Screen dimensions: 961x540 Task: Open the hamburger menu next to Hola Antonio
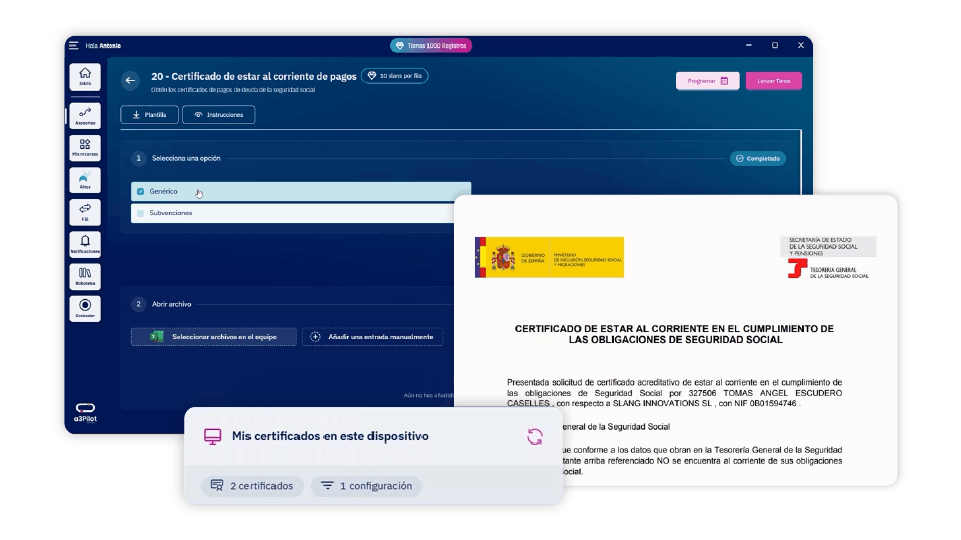coord(74,45)
